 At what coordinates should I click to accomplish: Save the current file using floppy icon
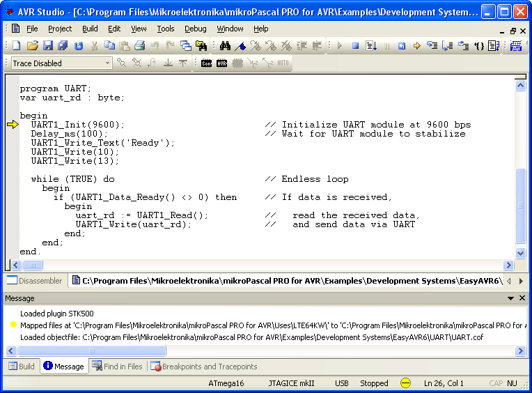click(x=48, y=45)
